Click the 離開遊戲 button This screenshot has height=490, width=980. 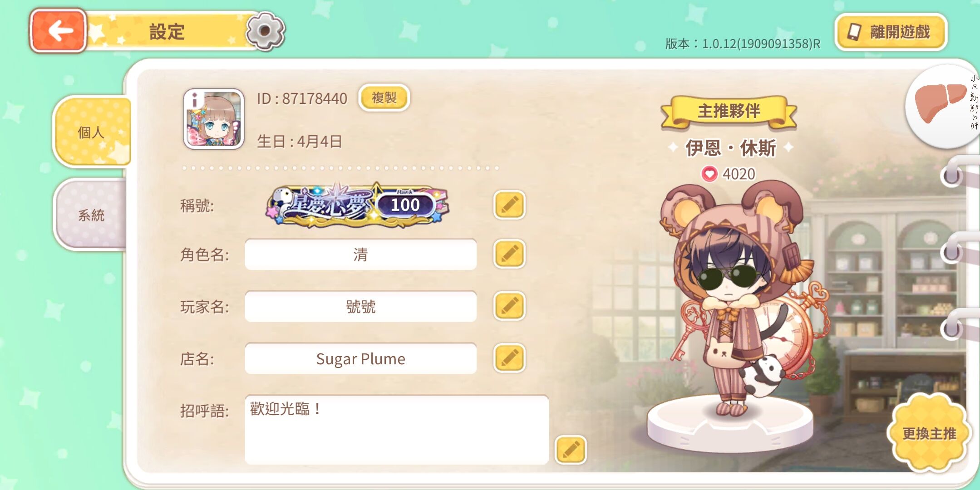tap(891, 32)
